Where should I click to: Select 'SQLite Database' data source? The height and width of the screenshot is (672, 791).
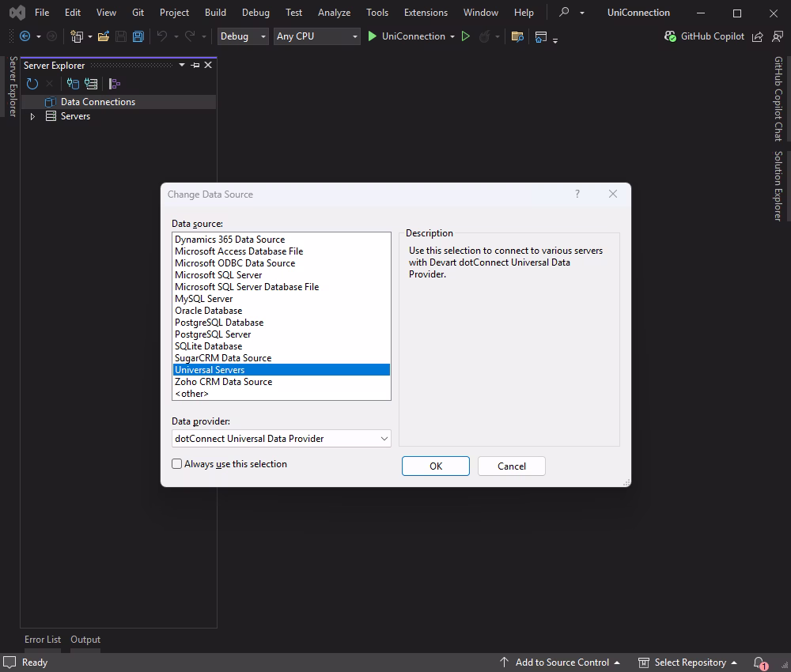pos(281,345)
